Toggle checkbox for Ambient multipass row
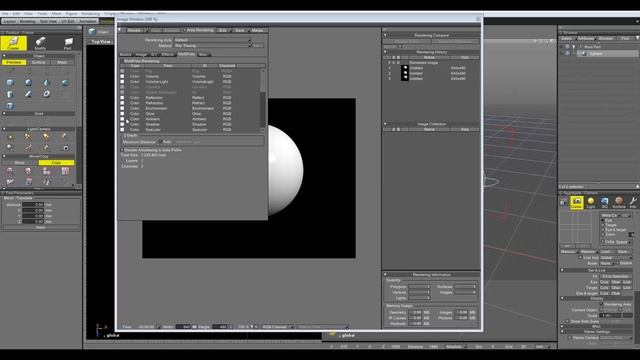Viewport: 640px width, 360px height. [x=122, y=119]
